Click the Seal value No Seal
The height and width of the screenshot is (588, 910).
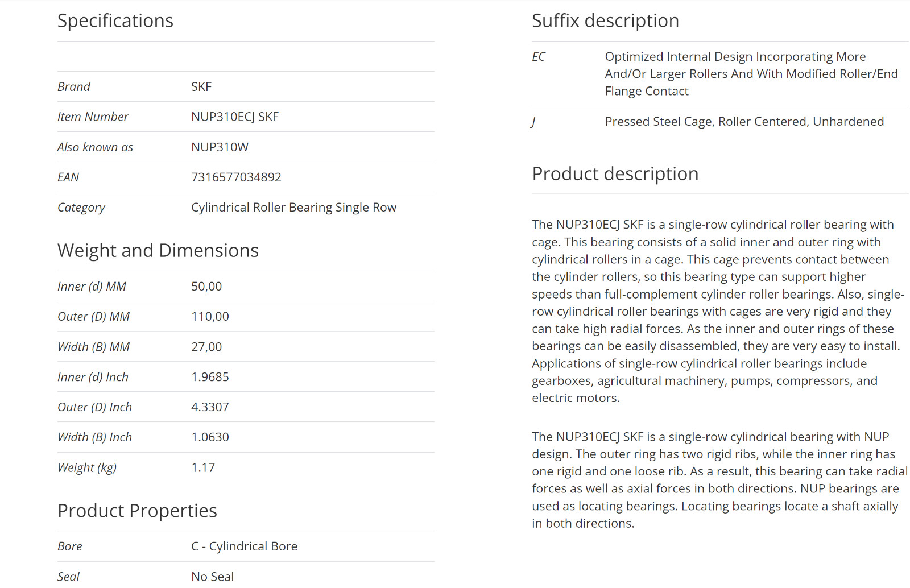coord(212,577)
